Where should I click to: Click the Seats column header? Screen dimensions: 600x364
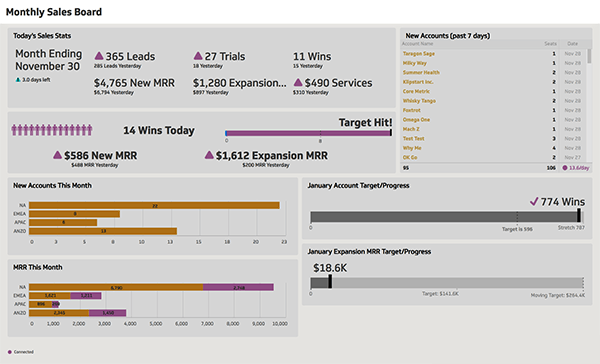pyautogui.click(x=550, y=44)
